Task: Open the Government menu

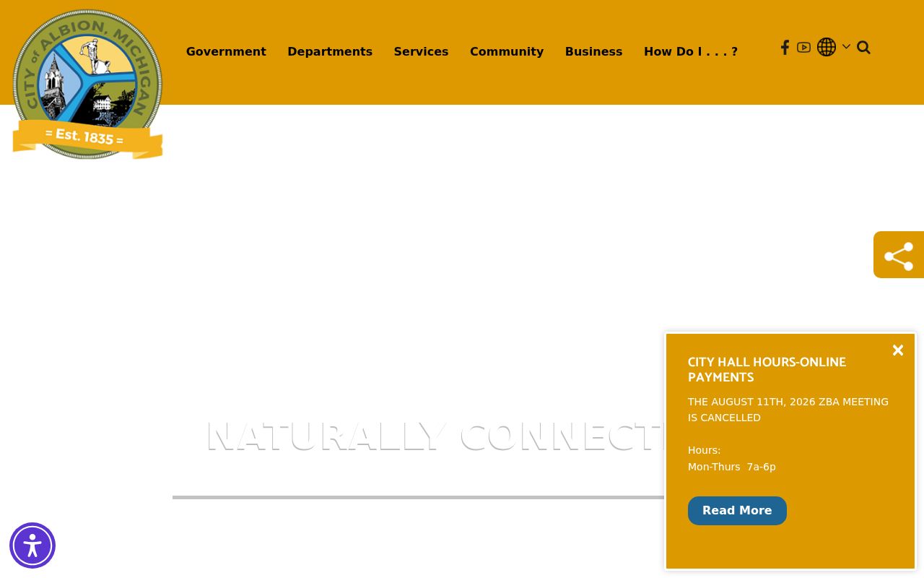Action: click(x=226, y=52)
